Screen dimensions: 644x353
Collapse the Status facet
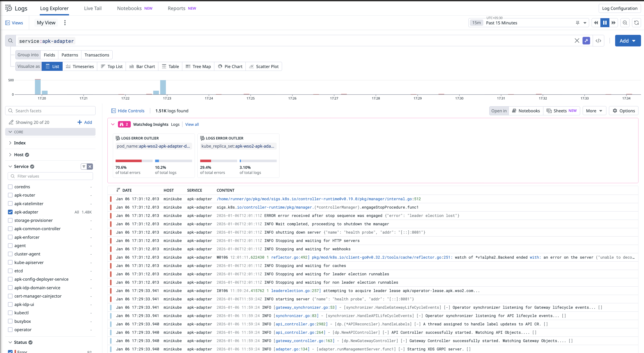click(10, 342)
